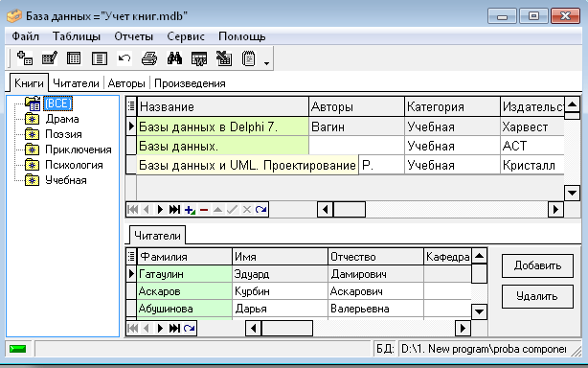Screen dimensions: 588x368
Task: Click the Категория column header
Action: click(x=452, y=106)
